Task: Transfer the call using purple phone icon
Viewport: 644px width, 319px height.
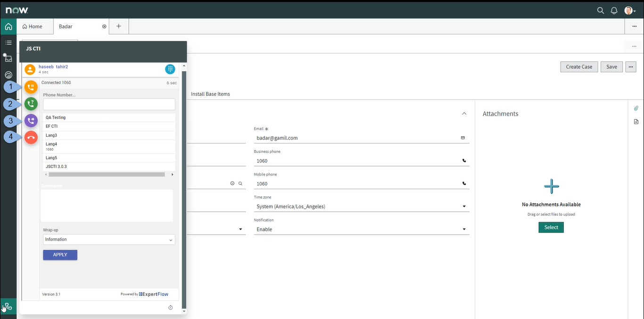Action: click(x=31, y=121)
